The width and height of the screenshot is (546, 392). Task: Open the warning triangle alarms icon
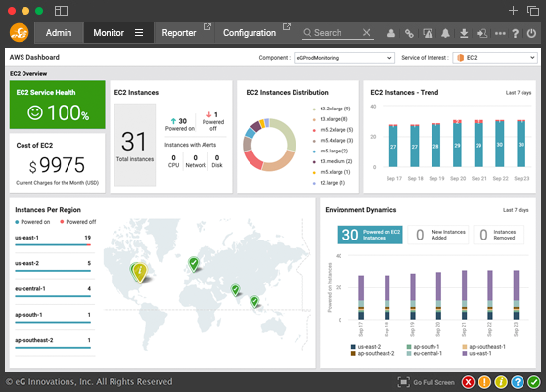(x=428, y=33)
